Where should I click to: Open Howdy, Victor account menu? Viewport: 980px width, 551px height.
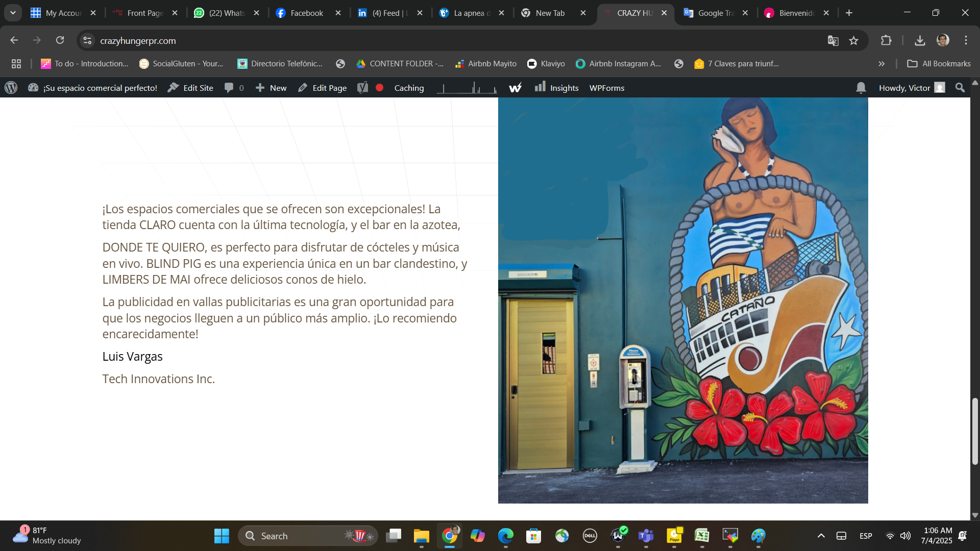pyautogui.click(x=912, y=88)
